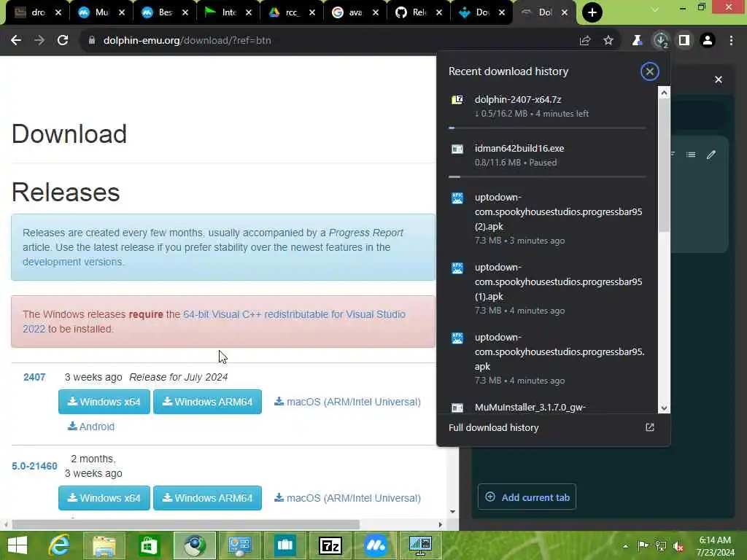
Task: Close the 'Do' Dolphin tab
Action: click(502, 12)
